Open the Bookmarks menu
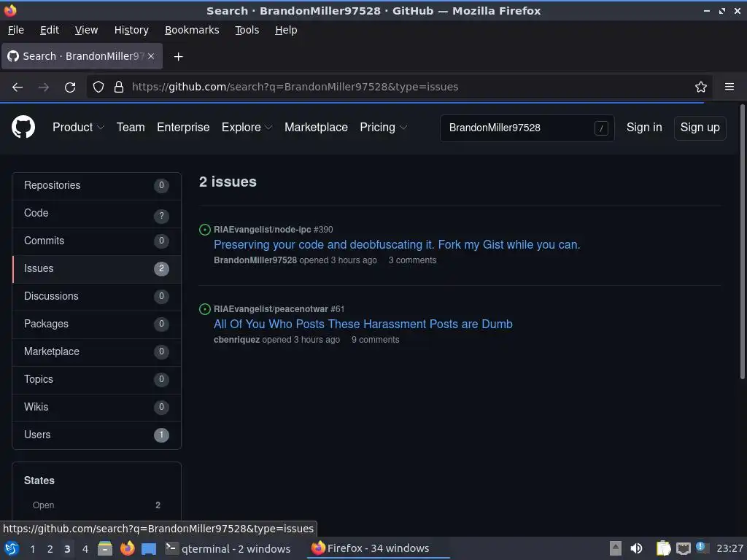Screen dimensions: 747x560 point(192,30)
